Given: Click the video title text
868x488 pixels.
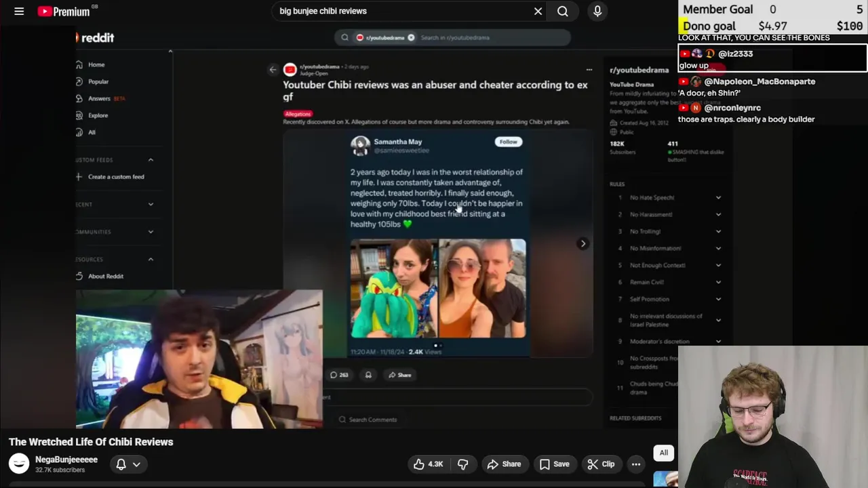Looking at the screenshot, I should point(91,442).
